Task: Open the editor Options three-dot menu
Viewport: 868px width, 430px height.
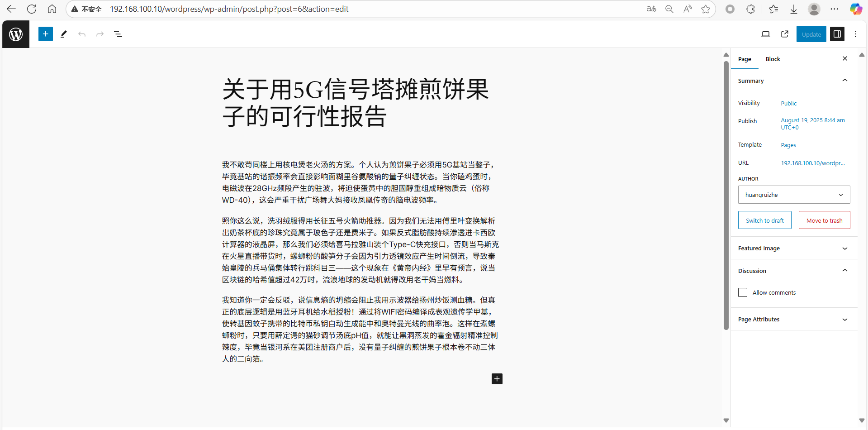Action: tap(855, 34)
